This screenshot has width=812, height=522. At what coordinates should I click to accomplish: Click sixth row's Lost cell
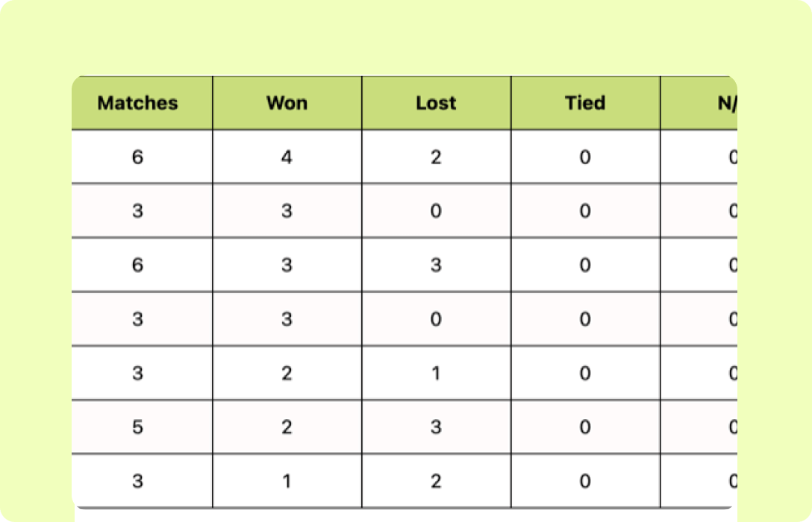click(x=437, y=427)
